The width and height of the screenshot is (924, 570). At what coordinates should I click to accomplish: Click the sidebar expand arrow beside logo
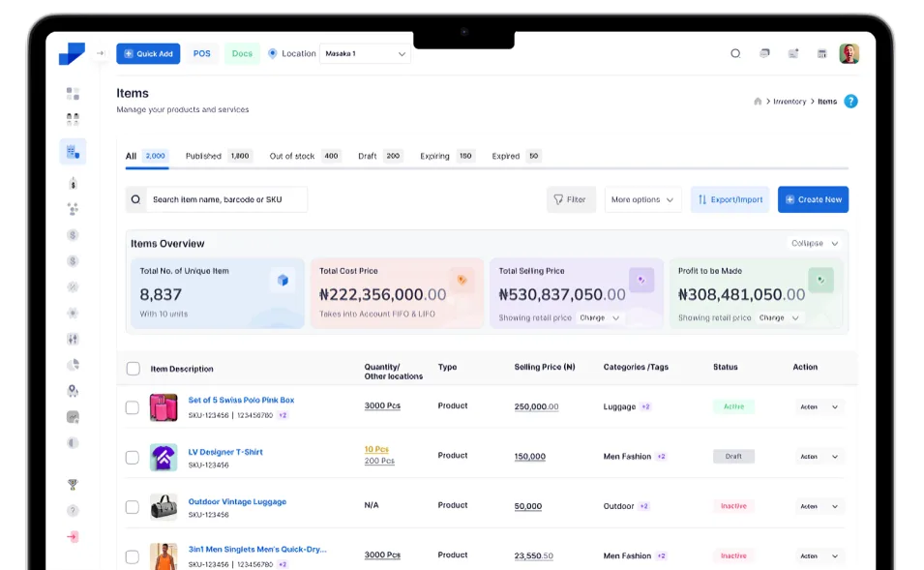coord(101,53)
